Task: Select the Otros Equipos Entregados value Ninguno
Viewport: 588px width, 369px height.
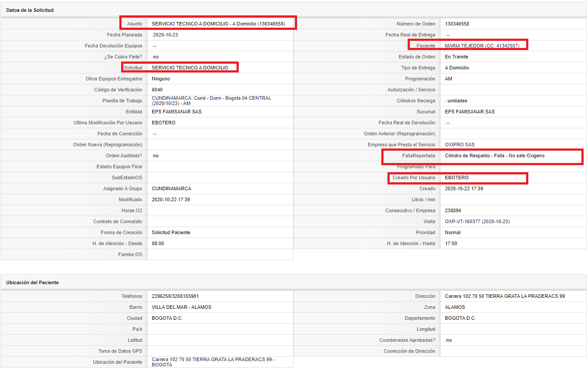Action: click(x=161, y=79)
